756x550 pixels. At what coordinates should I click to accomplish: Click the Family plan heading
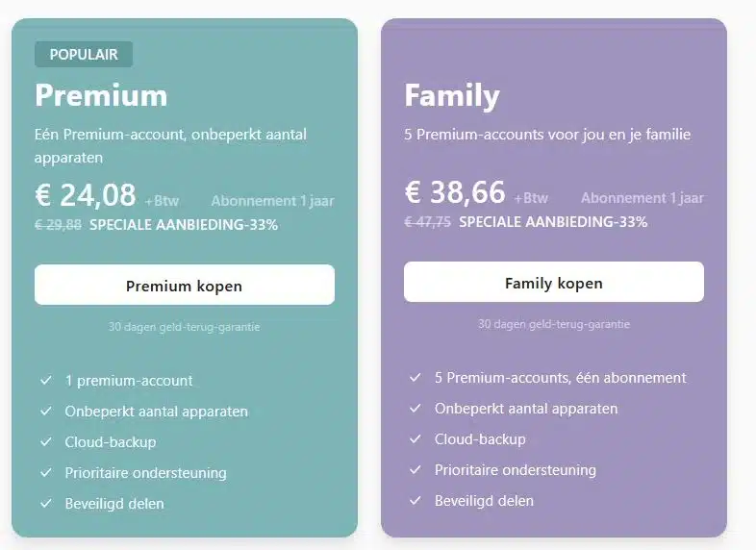452,95
